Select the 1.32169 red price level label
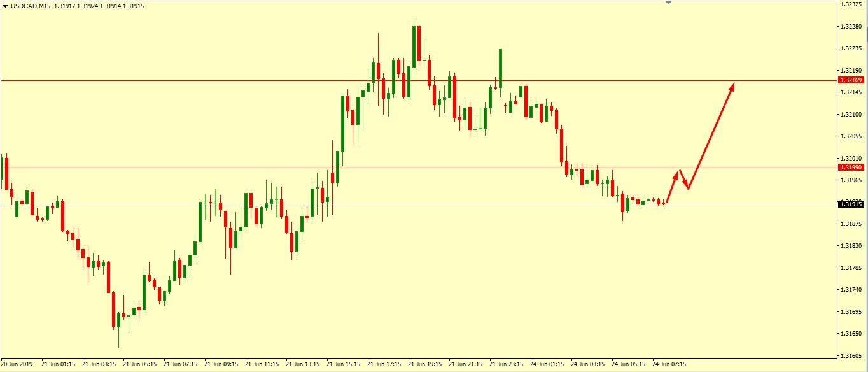The width and height of the screenshot is (868, 372). pyautogui.click(x=851, y=80)
